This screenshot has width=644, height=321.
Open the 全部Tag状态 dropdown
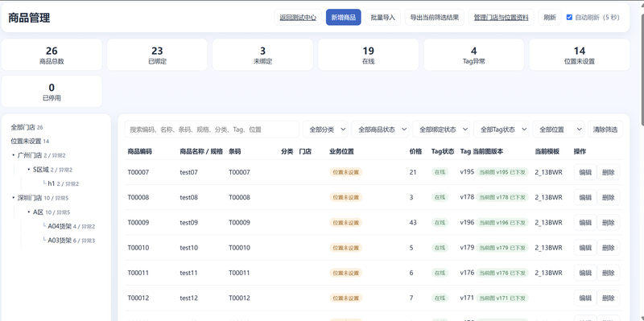tap(502, 130)
